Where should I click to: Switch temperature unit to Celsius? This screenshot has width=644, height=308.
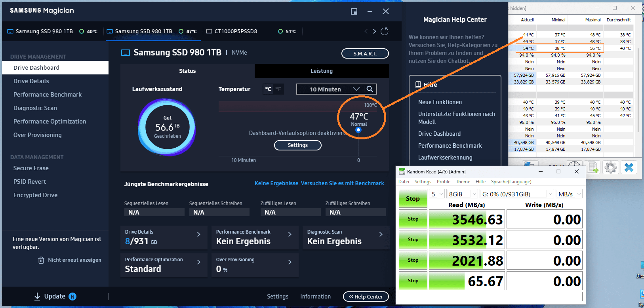pyautogui.click(x=268, y=89)
